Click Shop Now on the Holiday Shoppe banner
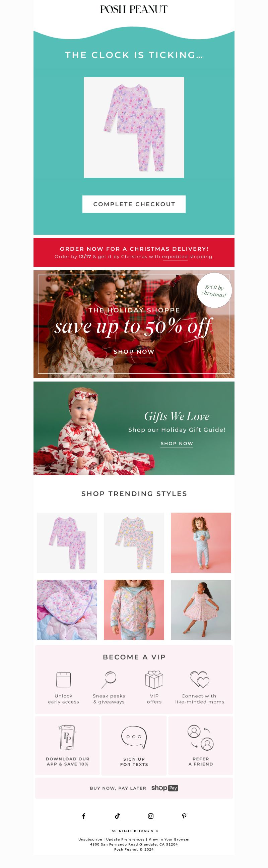The image size is (268, 868). 134,352
